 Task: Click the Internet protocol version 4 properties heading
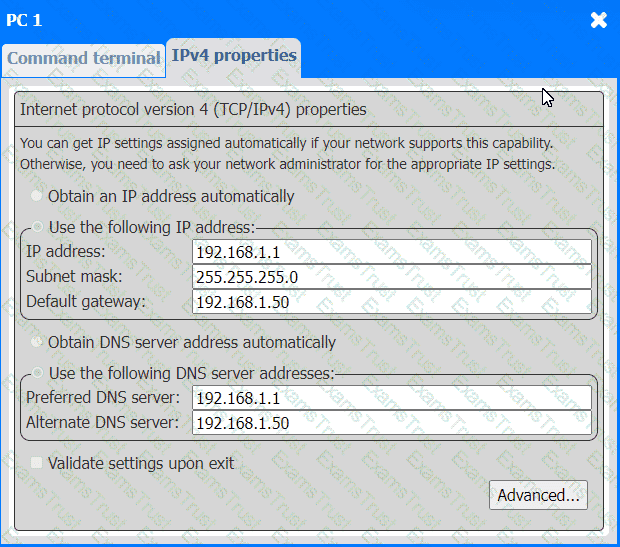[193, 109]
